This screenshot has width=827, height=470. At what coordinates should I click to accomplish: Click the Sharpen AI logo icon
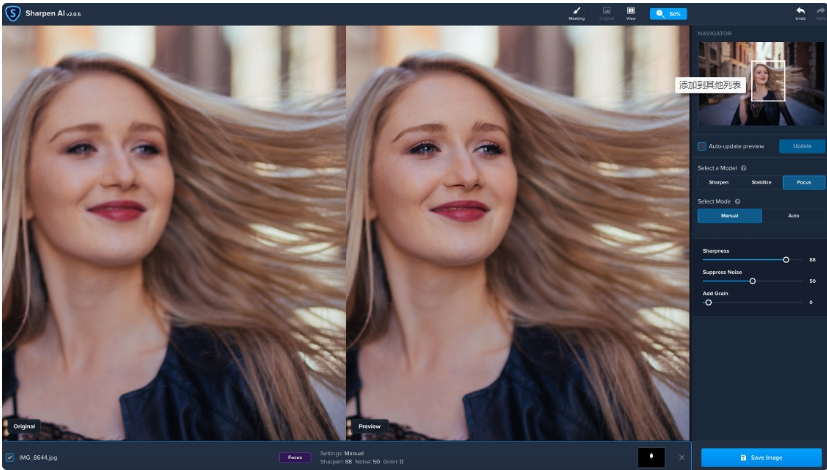(x=12, y=14)
